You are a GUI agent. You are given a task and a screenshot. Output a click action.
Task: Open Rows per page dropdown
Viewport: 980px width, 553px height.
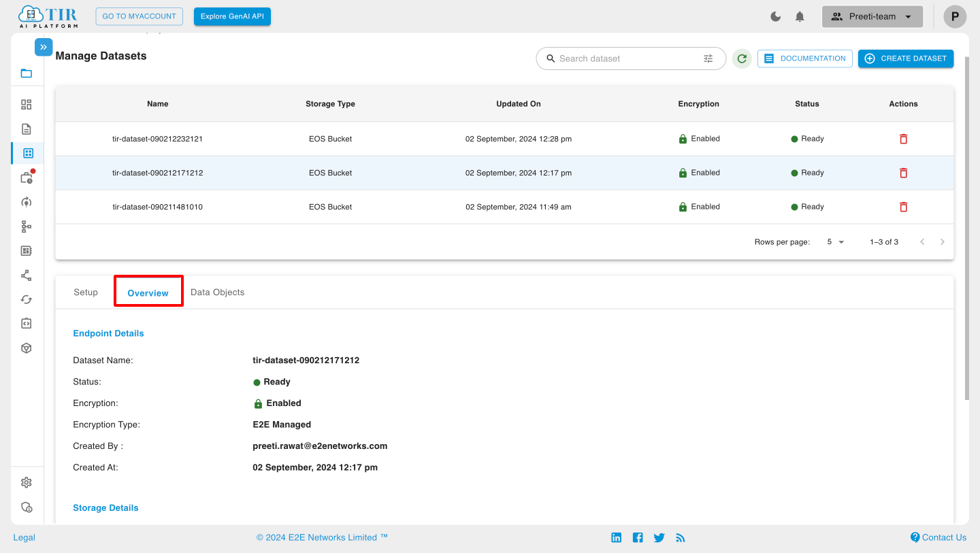(836, 242)
